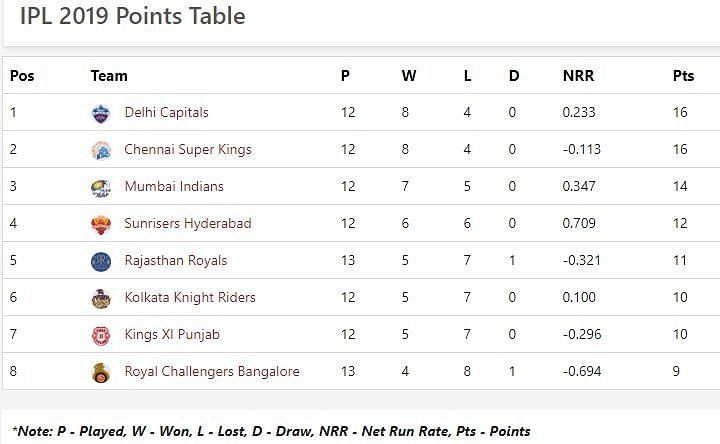Click the Chennai Super Kings logo
Image resolution: width=720 pixels, height=444 pixels.
coord(100,150)
